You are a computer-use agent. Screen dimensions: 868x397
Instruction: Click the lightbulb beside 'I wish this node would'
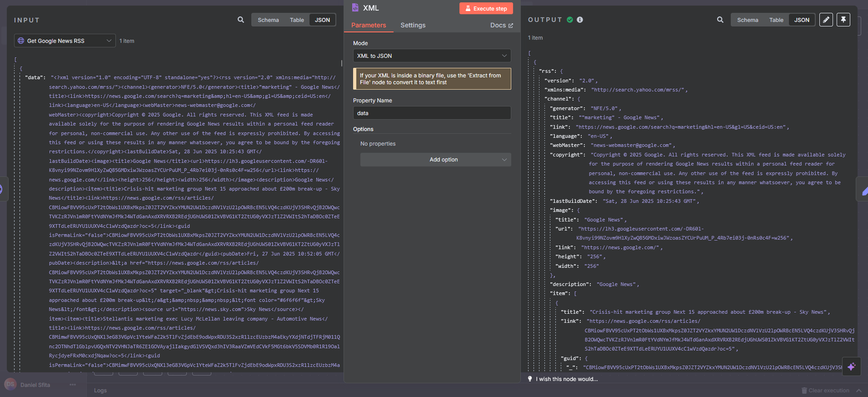[x=530, y=378]
